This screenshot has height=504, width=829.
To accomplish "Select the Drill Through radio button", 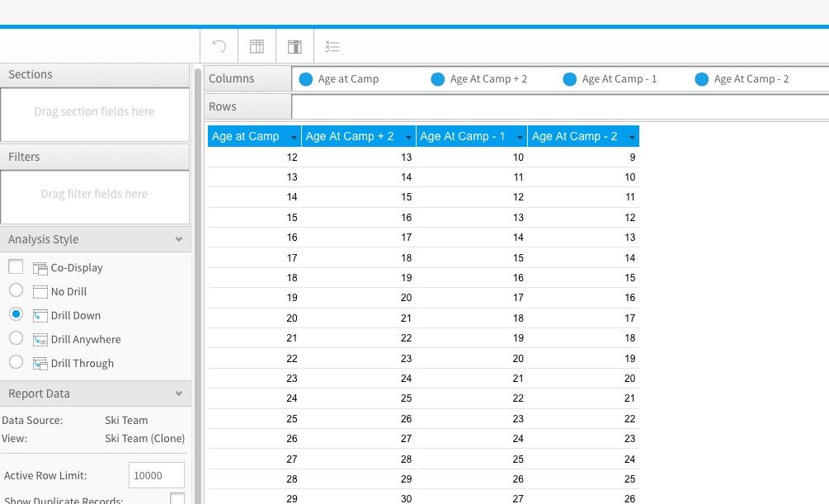I will pos(16,362).
